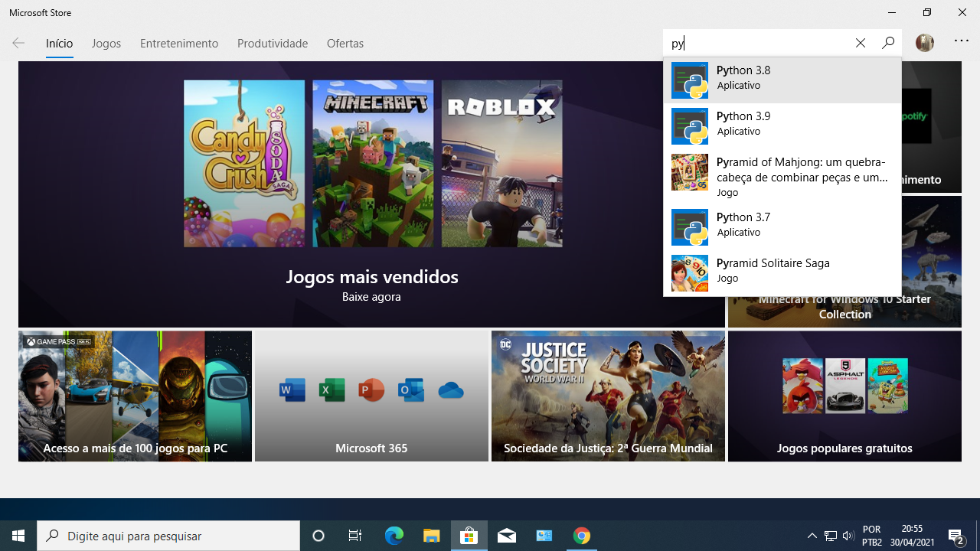Open the Minecraft cover image

[373, 164]
